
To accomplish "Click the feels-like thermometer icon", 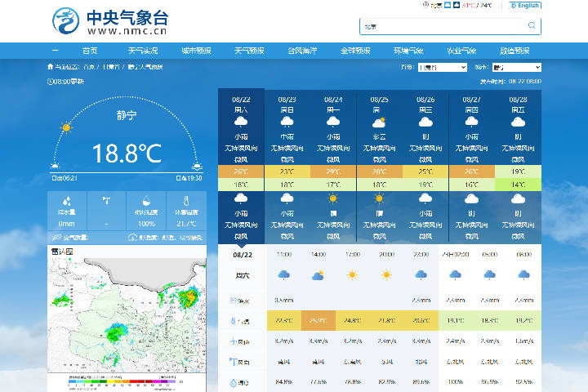I will [186, 201].
